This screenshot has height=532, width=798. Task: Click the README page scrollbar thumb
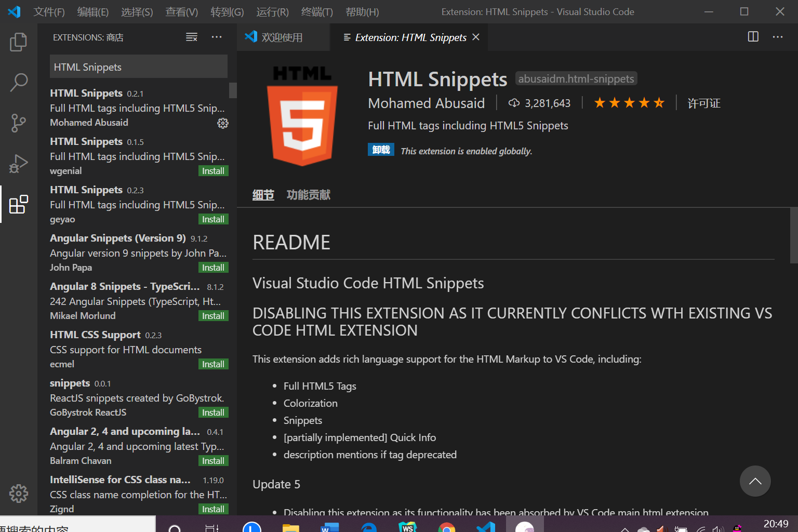click(794, 235)
